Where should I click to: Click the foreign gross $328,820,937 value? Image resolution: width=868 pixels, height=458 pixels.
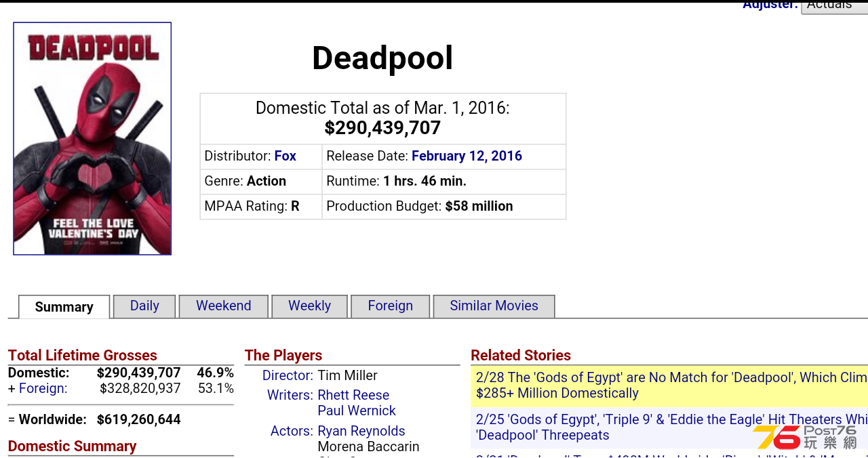tap(140, 389)
